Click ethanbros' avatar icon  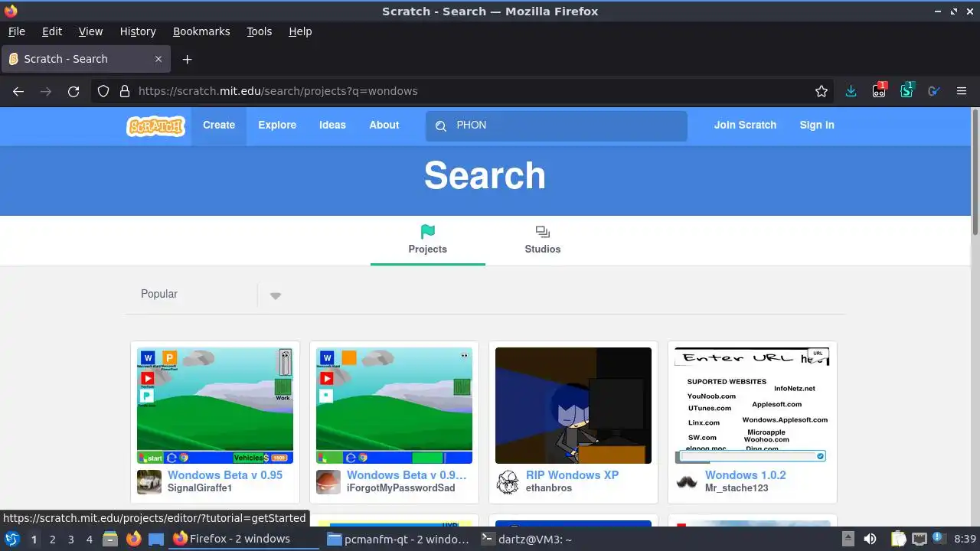(508, 482)
